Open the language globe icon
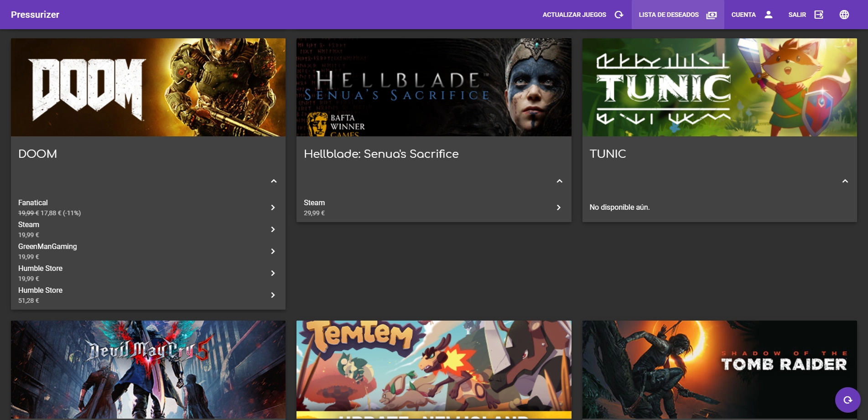 click(x=844, y=15)
